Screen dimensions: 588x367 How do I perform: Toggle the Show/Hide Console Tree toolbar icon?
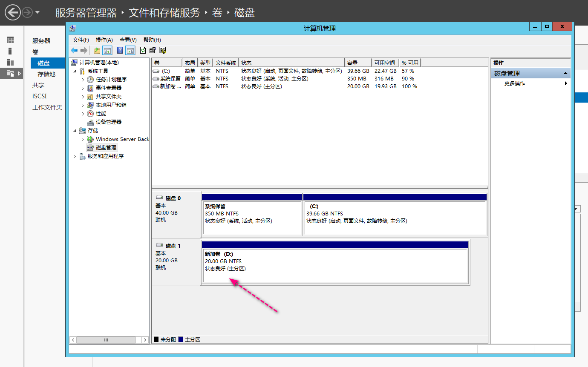(107, 51)
